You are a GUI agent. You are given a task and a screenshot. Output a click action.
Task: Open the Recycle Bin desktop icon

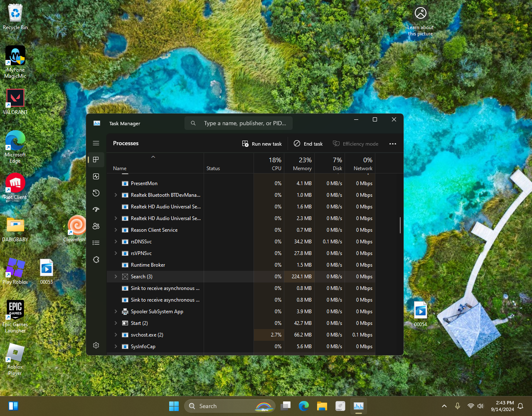pos(15,17)
